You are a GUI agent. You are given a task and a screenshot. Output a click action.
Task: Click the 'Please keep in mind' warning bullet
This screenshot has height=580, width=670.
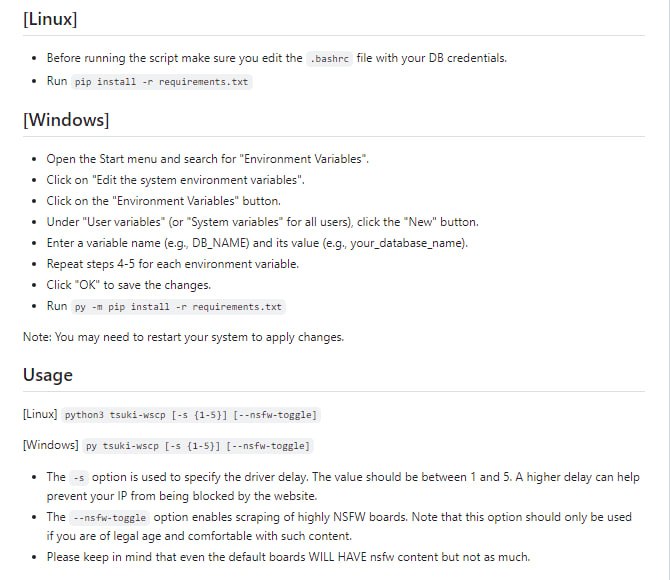[288, 557]
